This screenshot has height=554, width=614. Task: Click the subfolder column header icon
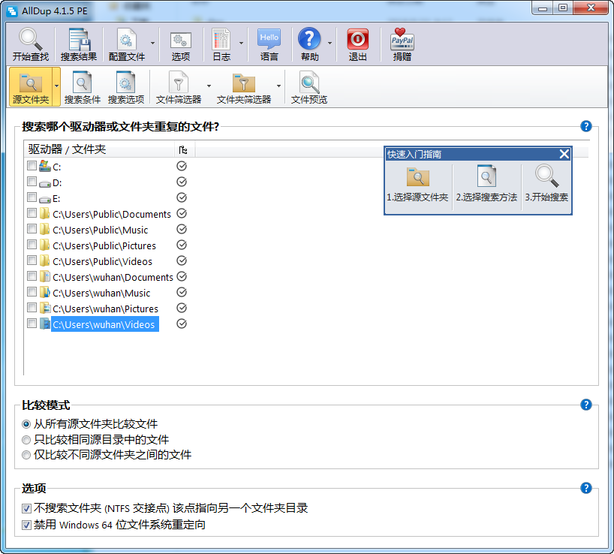tap(183, 150)
